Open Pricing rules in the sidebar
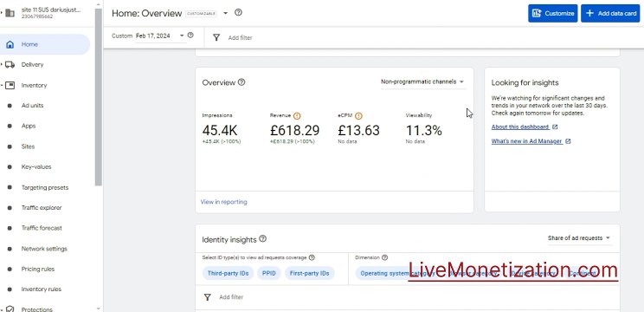This screenshot has height=312, width=644. (38, 270)
